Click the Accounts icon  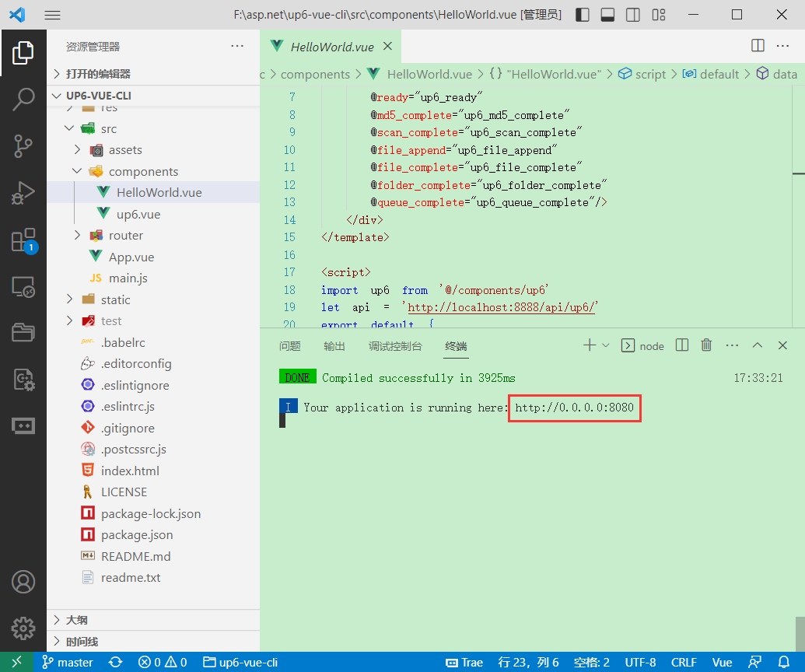[23, 582]
